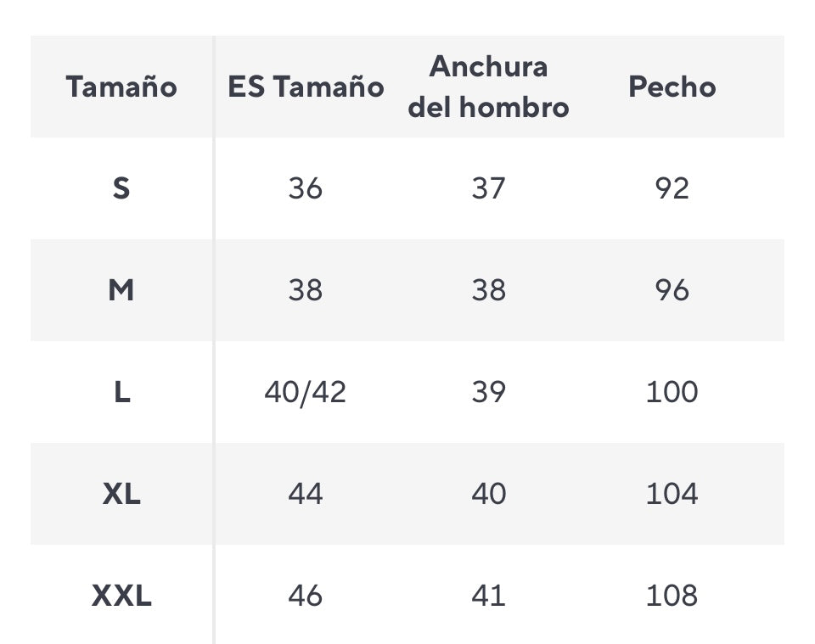The image size is (815, 644).
Task: Select the S size row label
Action: 121,188
